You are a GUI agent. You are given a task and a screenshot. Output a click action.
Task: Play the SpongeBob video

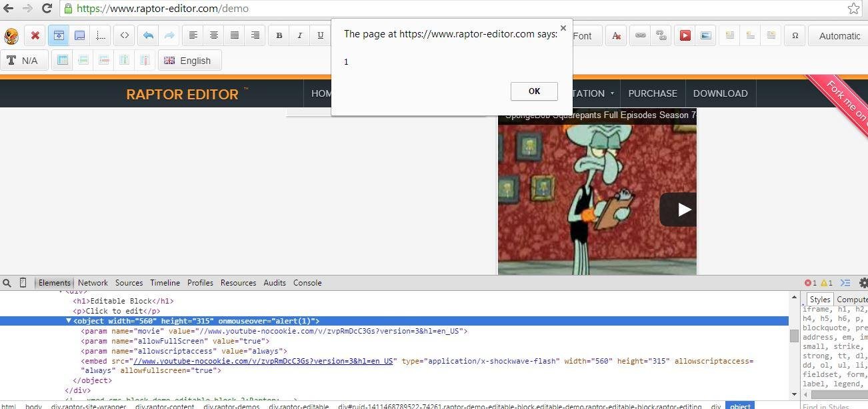679,210
